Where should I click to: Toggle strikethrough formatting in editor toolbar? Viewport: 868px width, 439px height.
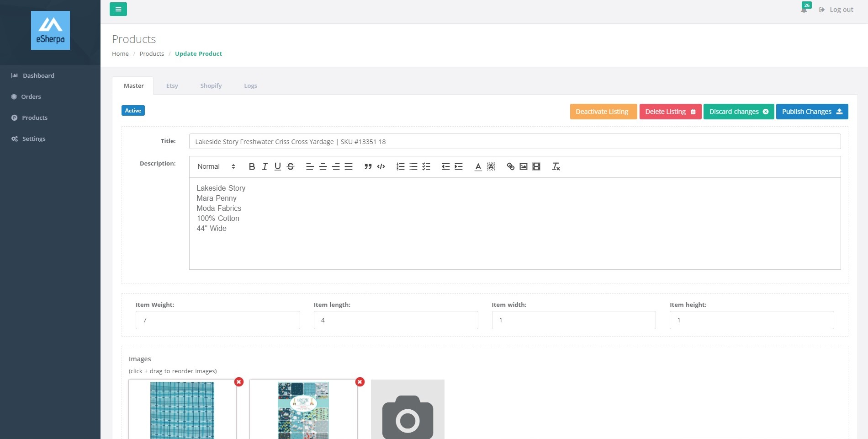[291, 166]
